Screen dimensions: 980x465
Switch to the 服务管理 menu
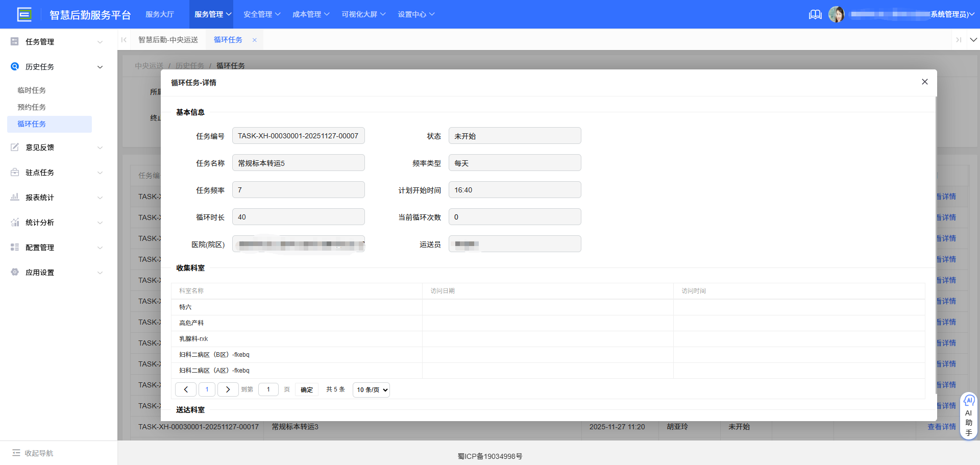[x=211, y=14]
